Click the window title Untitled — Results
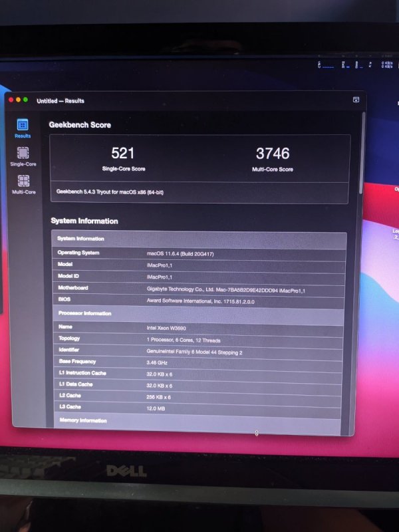The image size is (399, 532). [61, 101]
